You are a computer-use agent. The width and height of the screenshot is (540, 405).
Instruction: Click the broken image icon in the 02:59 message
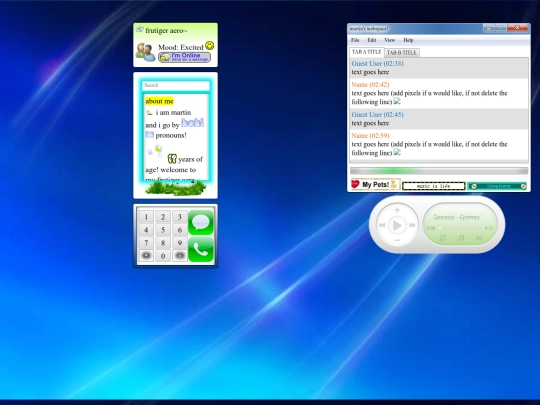(x=397, y=152)
